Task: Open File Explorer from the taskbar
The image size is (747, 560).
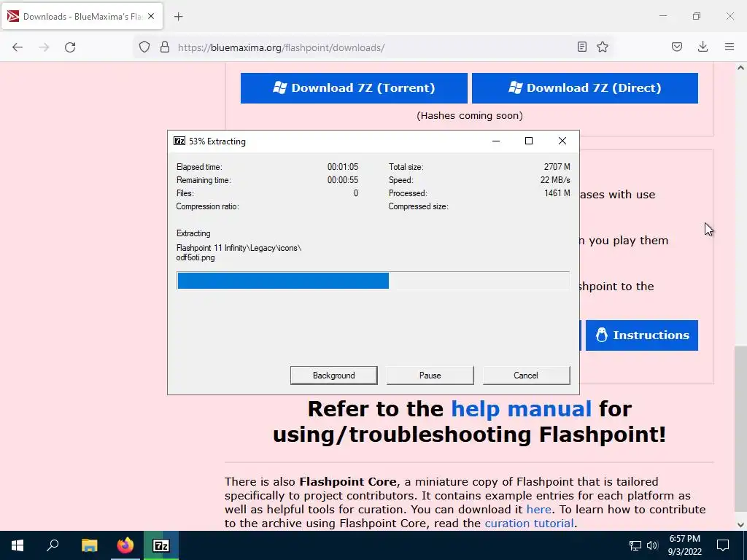Action: (89, 545)
